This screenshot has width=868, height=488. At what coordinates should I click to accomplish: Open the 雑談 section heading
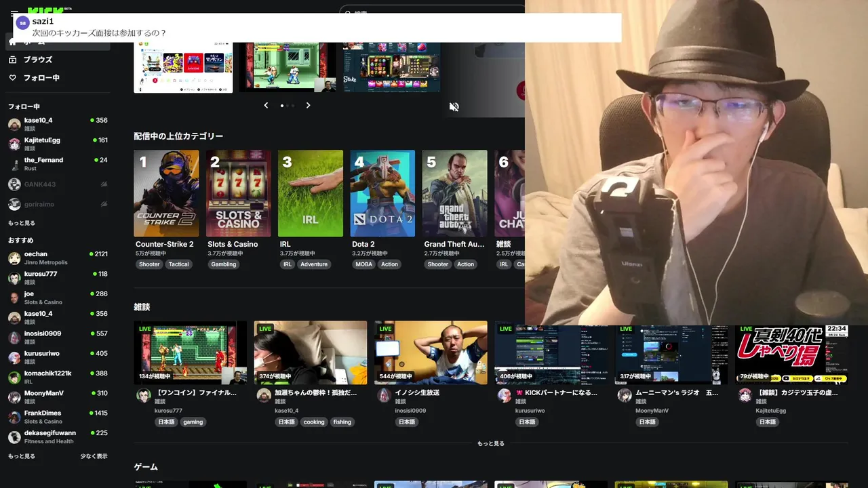142,307
